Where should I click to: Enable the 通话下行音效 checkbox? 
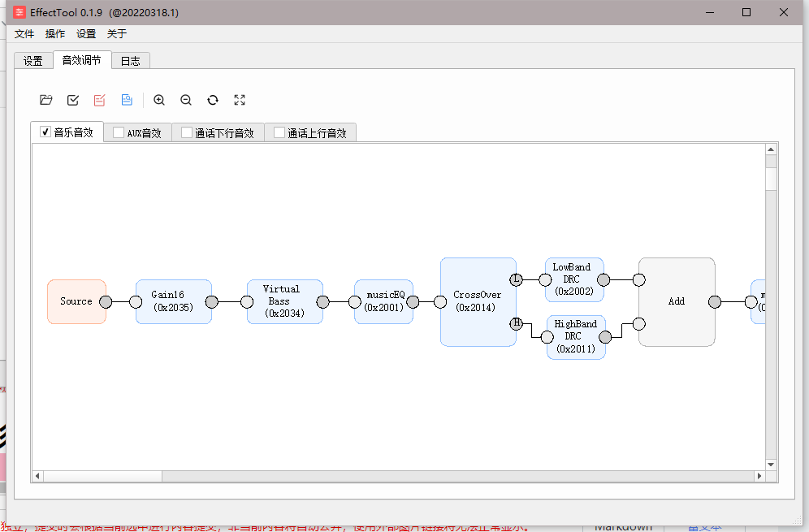coord(187,132)
